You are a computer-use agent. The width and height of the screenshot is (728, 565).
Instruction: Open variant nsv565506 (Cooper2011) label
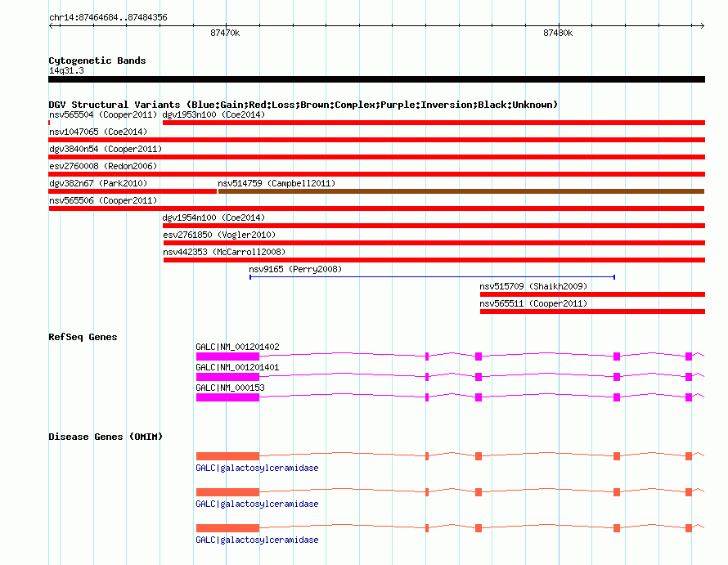click(x=103, y=200)
